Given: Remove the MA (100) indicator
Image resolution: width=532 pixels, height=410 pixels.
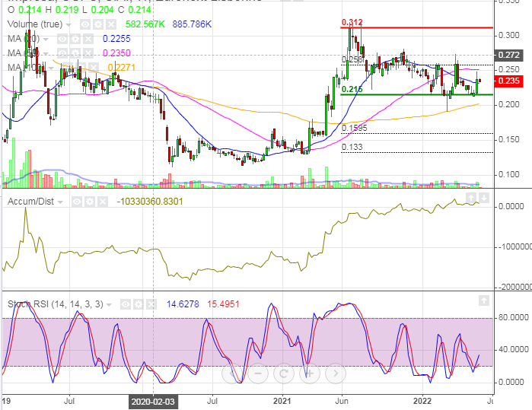Looking at the screenshot, I should click(94, 68).
